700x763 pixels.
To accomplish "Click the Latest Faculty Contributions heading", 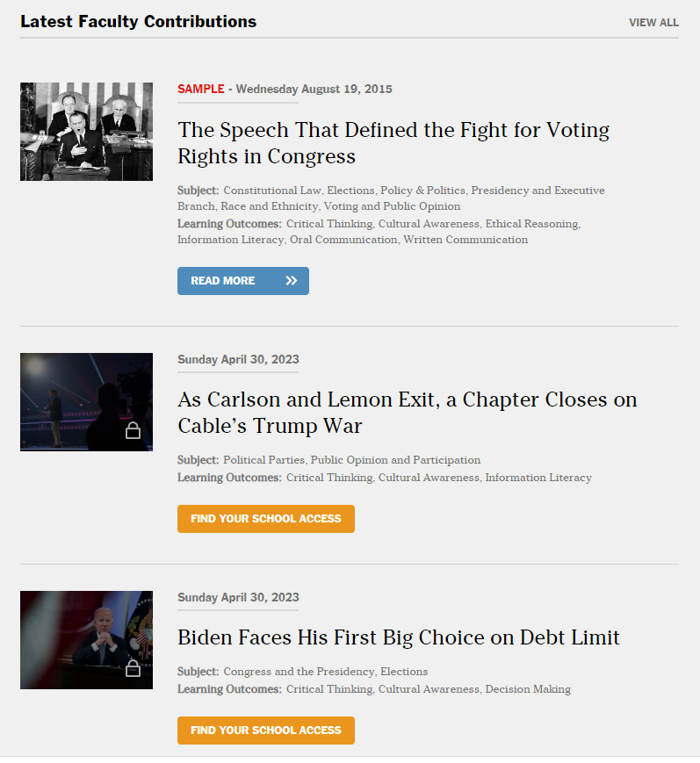I will [138, 21].
